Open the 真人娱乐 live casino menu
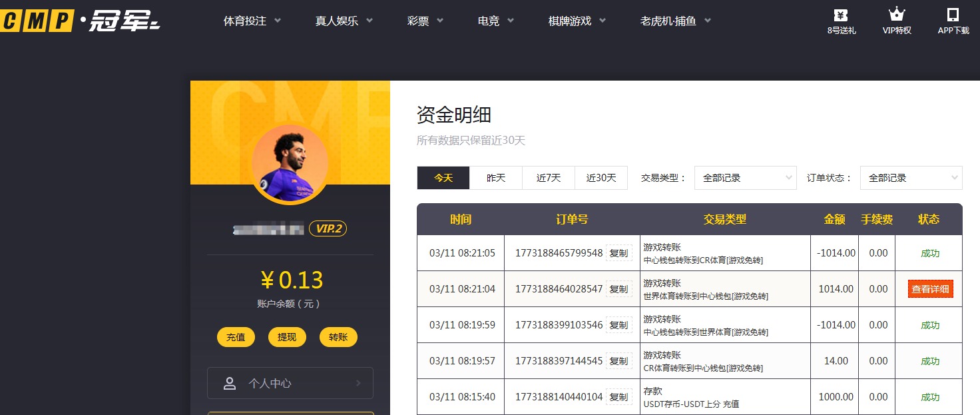Screen dimensions: 980x415 coord(344,21)
